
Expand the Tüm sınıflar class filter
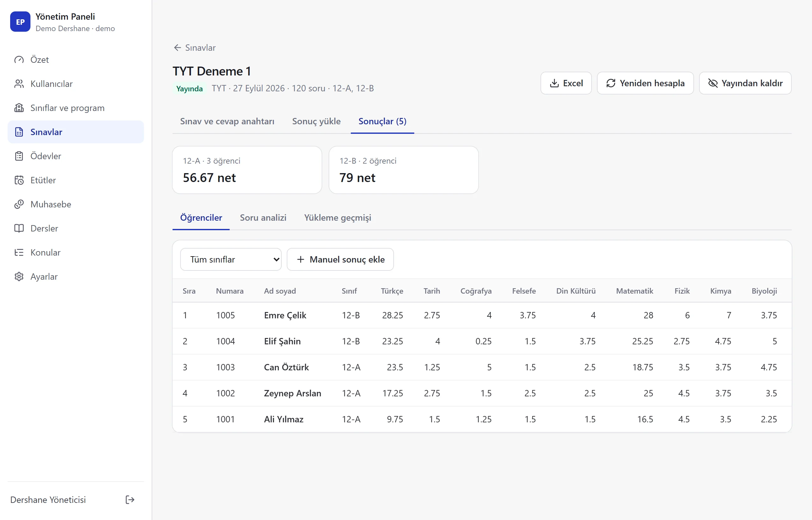pos(231,259)
